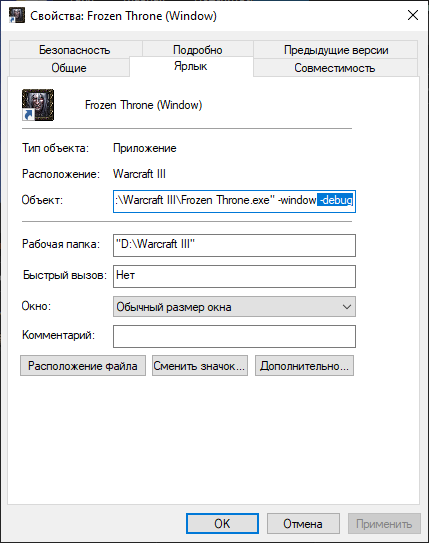Click the Объект label
429x543 pixels.
tap(42, 200)
